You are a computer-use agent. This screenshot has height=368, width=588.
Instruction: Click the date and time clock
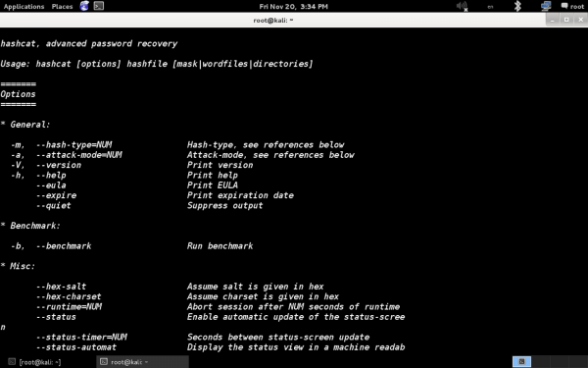294,7
